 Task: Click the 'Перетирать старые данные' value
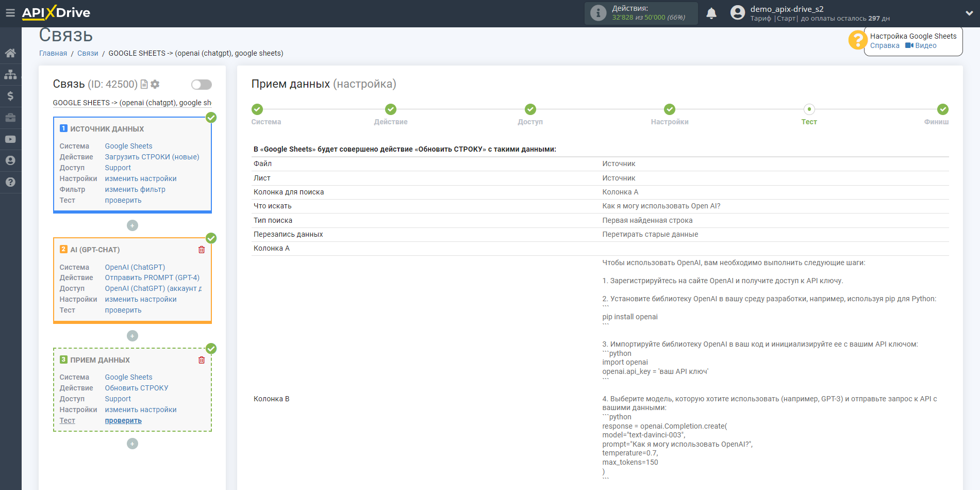650,234
